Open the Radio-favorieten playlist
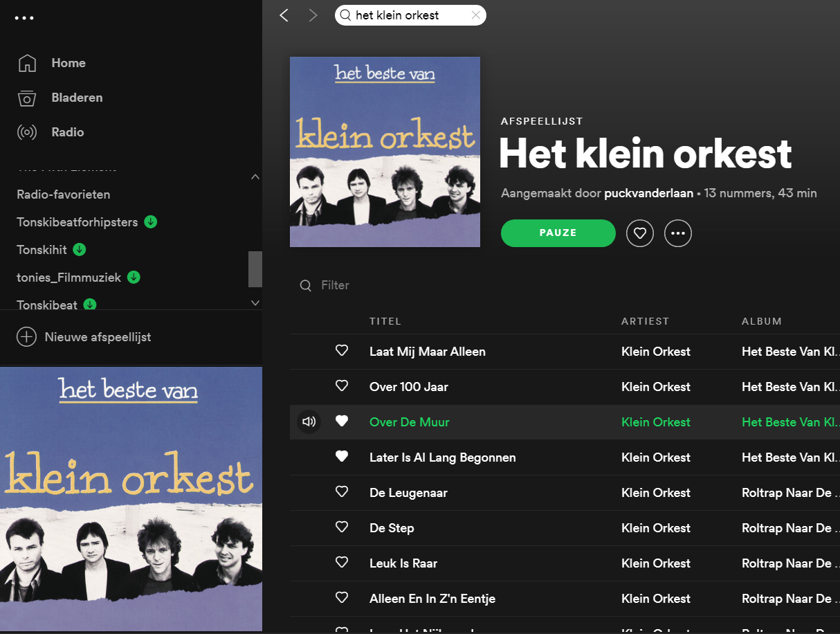 pyautogui.click(x=64, y=194)
